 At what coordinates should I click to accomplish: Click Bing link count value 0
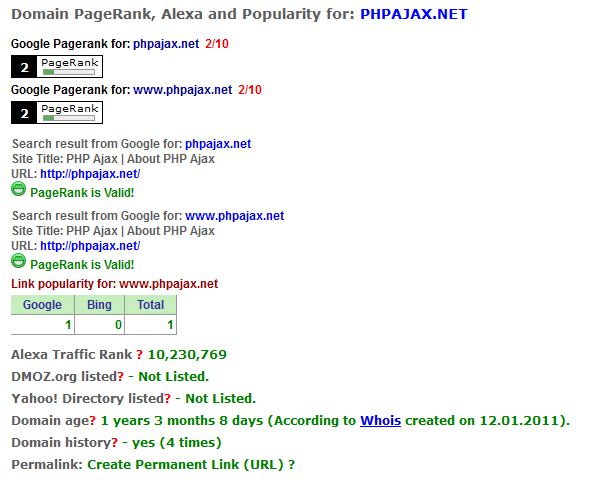118,325
